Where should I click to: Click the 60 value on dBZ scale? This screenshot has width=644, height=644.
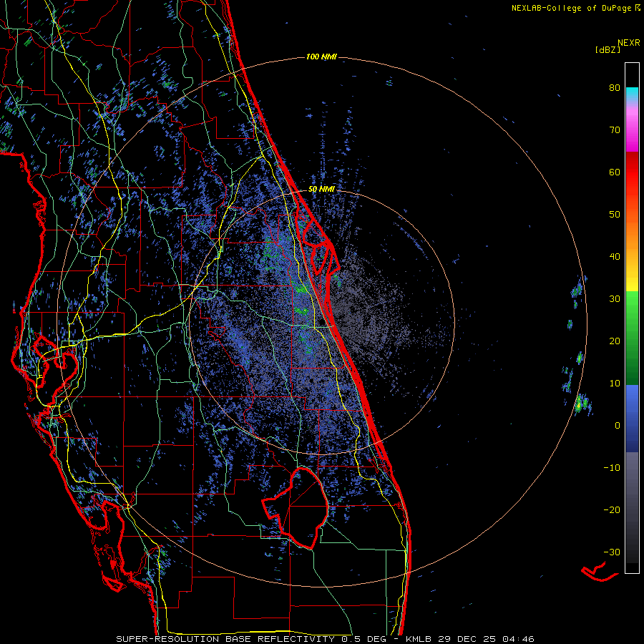click(x=615, y=172)
